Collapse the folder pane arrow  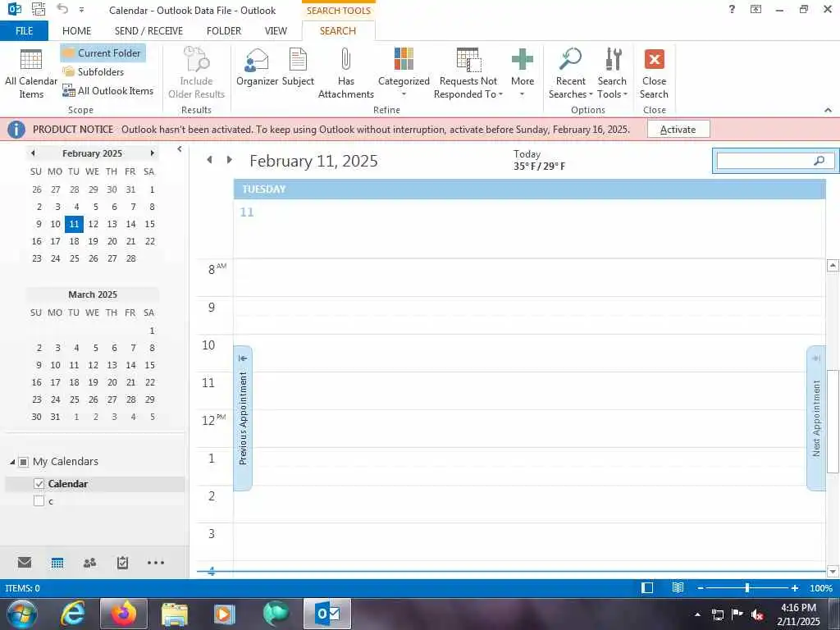[180, 149]
